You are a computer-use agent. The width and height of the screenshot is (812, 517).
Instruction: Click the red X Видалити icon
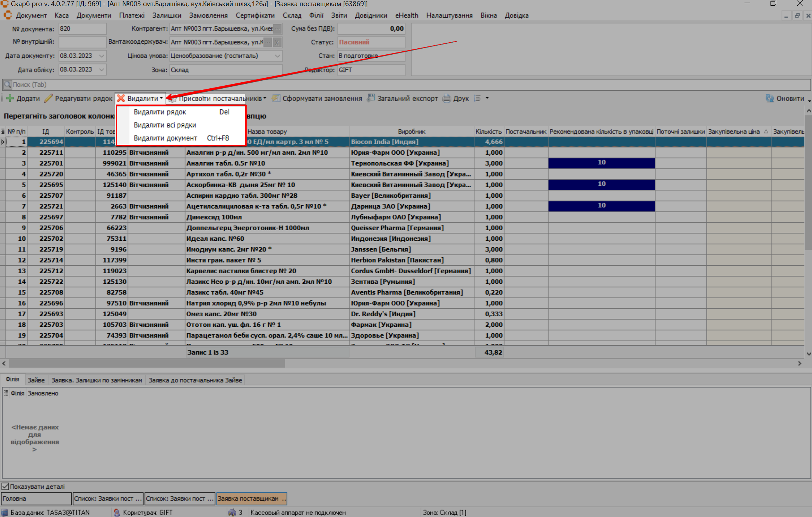pyautogui.click(x=121, y=98)
